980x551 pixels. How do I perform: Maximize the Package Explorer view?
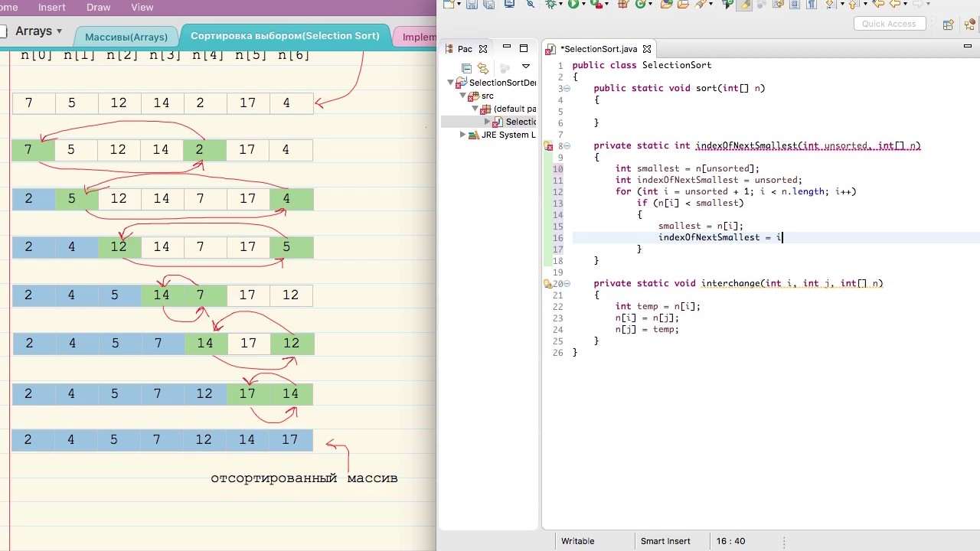coord(524,48)
